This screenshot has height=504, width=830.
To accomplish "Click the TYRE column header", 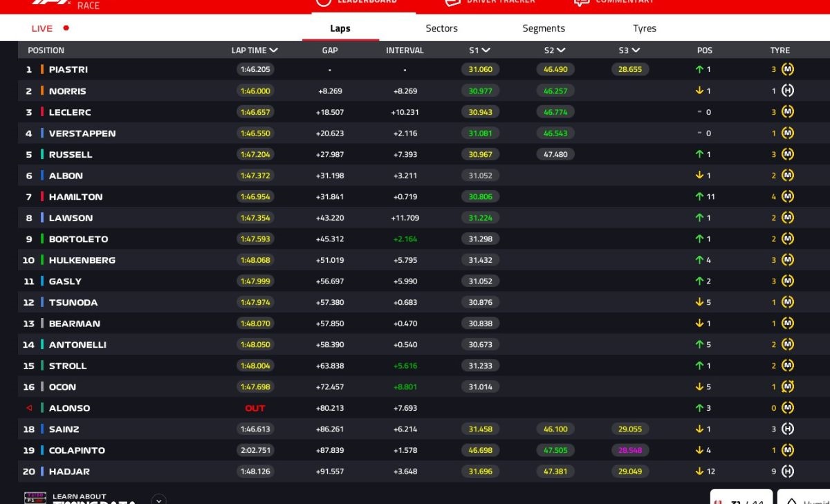I will coord(780,50).
